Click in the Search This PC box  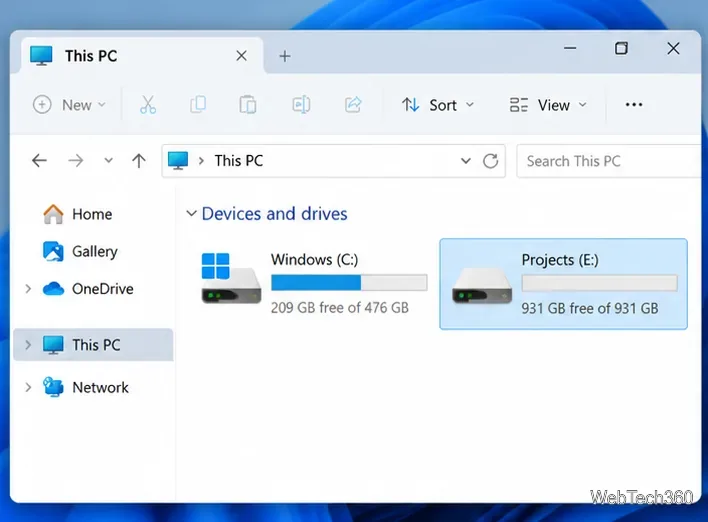tap(610, 161)
